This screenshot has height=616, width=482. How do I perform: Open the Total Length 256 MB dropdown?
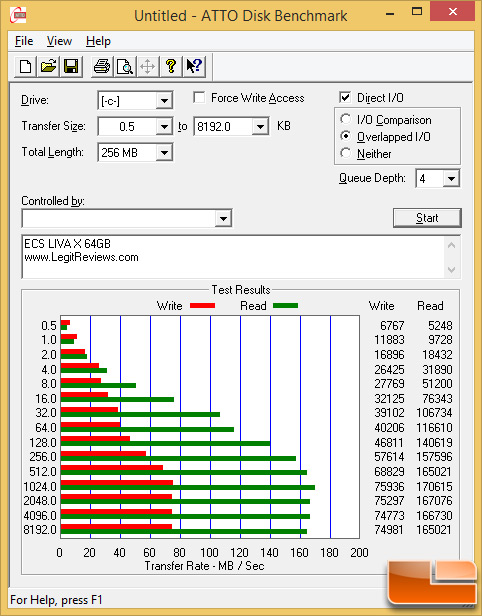tap(164, 152)
